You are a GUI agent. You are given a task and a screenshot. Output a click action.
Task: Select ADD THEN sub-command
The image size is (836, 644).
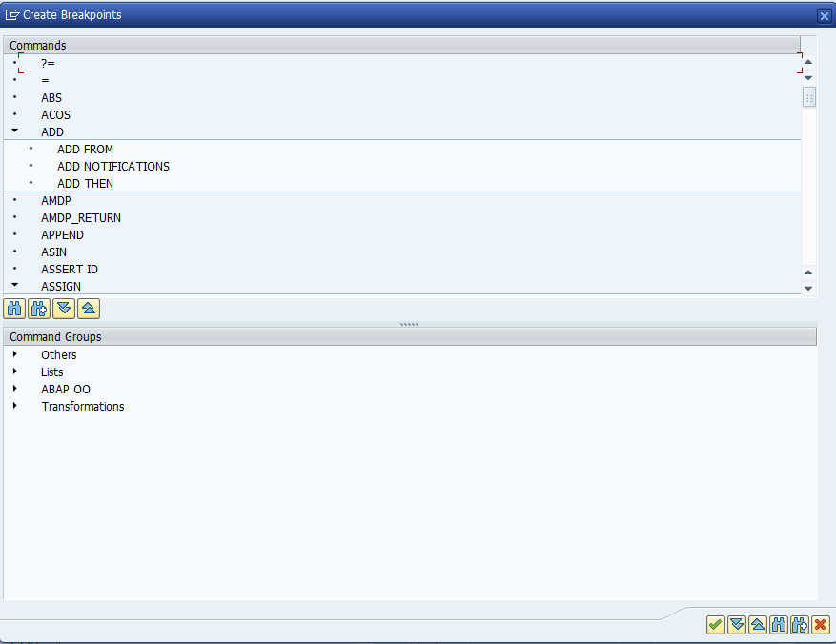tap(85, 183)
